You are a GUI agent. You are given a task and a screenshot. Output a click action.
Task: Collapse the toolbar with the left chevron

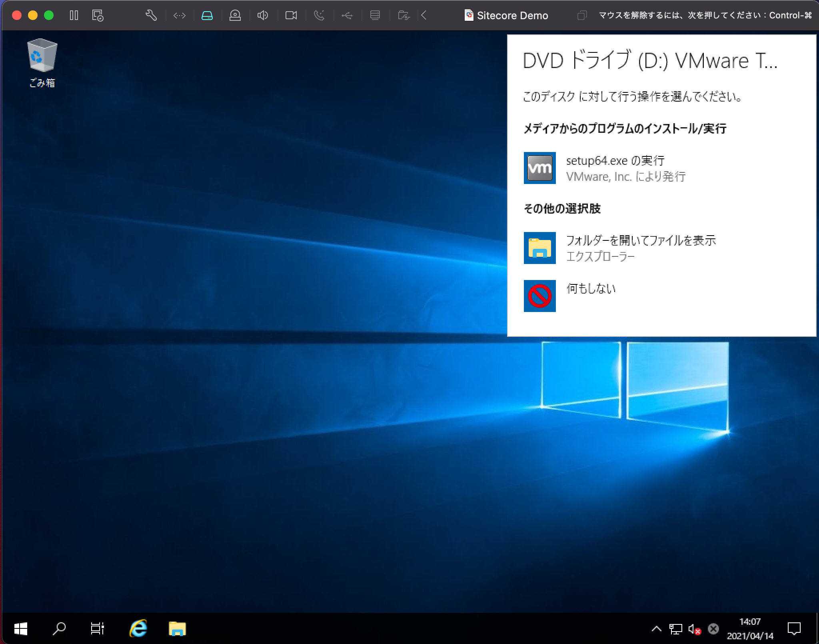(x=424, y=16)
